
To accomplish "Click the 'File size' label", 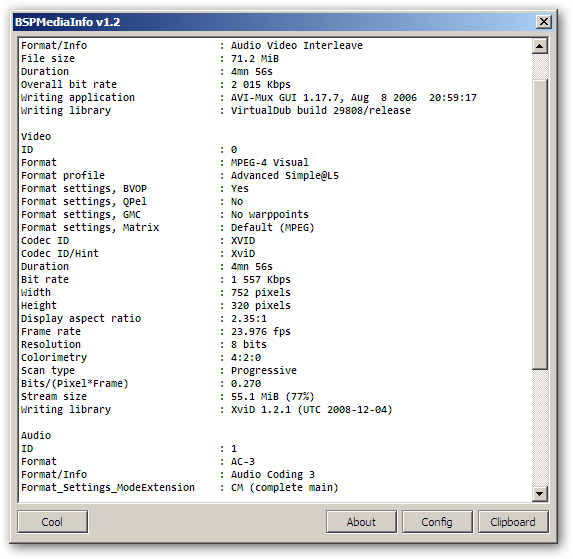I will (x=48, y=59).
